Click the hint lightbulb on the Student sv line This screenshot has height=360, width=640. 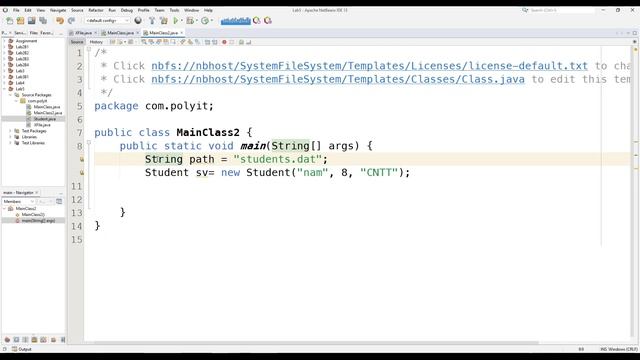click(x=82, y=173)
